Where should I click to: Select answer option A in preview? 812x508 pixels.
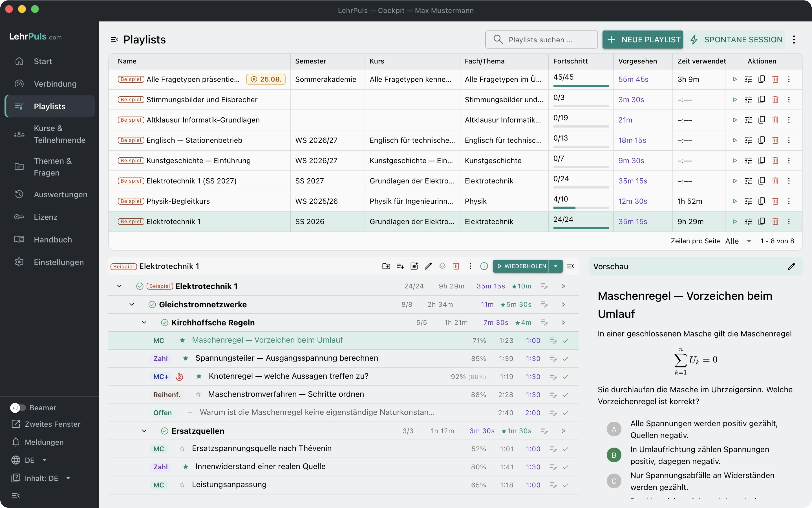pyautogui.click(x=614, y=429)
